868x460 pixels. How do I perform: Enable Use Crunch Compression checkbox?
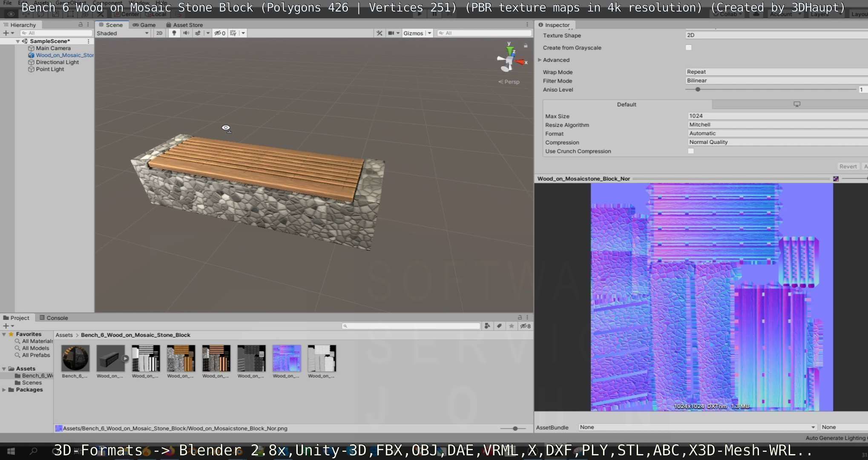(x=691, y=151)
